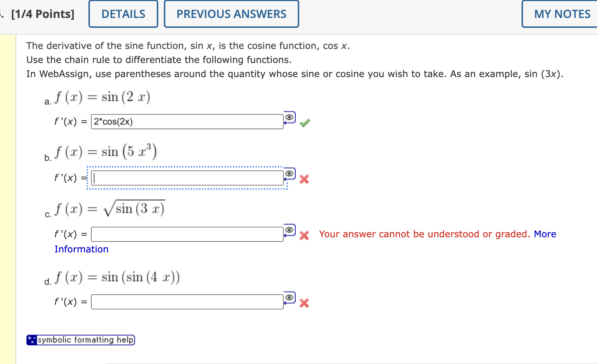Screen dimensions: 597x364
Task: Click the green checkmark beside the part a answer
Action: 305,123
